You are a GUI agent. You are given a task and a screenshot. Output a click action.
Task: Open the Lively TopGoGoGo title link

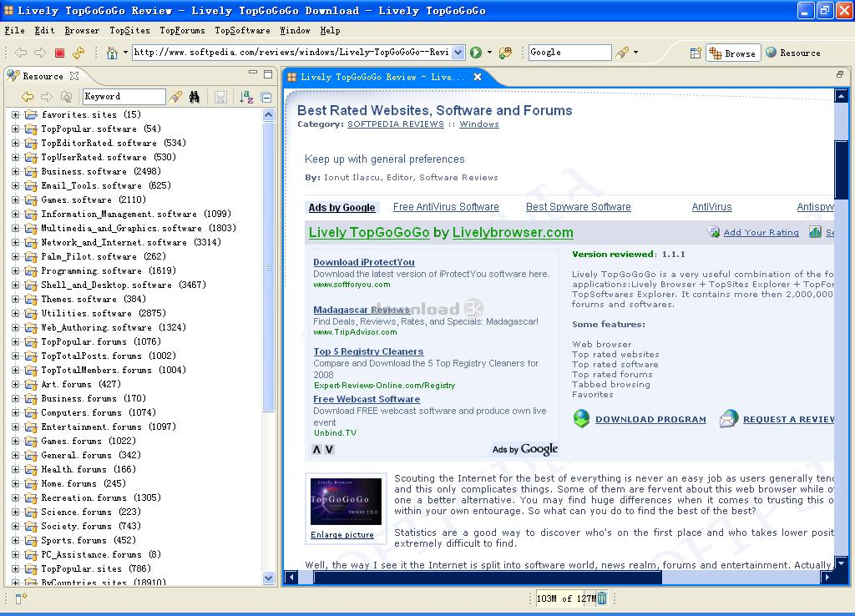click(369, 233)
